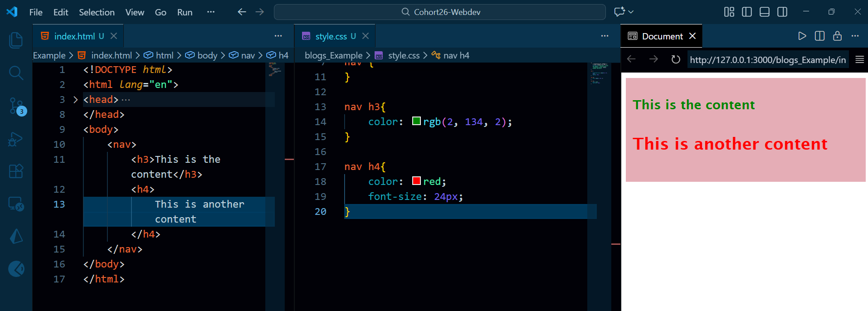Click 'This is another content' heading in preview
This screenshot has width=868, height=311.
[730, 144]
